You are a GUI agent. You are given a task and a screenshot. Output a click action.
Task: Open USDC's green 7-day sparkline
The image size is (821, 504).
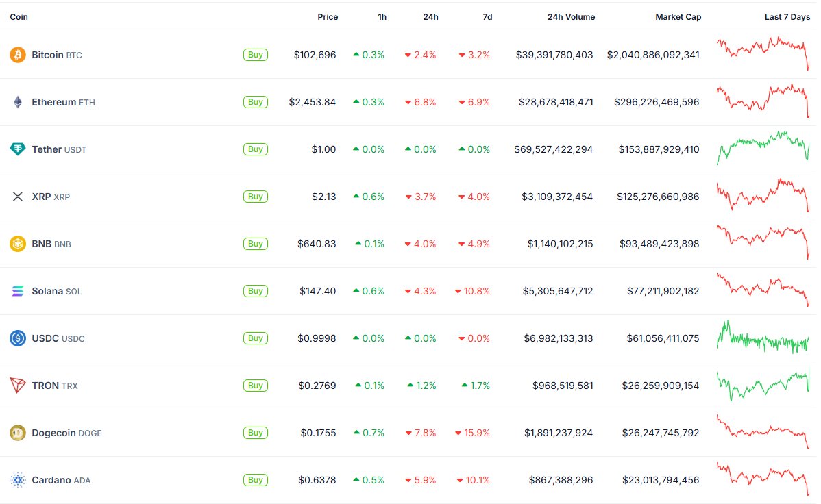click(763, 336)
